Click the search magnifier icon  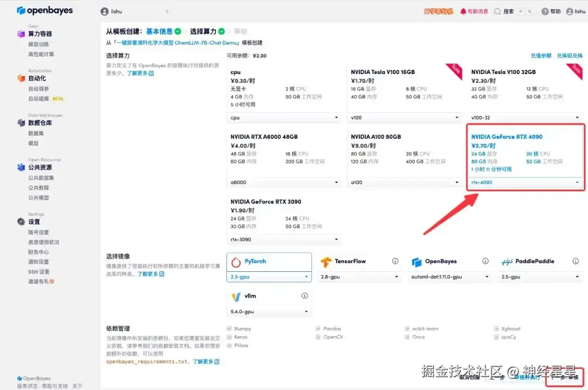[x=497, y=11]
